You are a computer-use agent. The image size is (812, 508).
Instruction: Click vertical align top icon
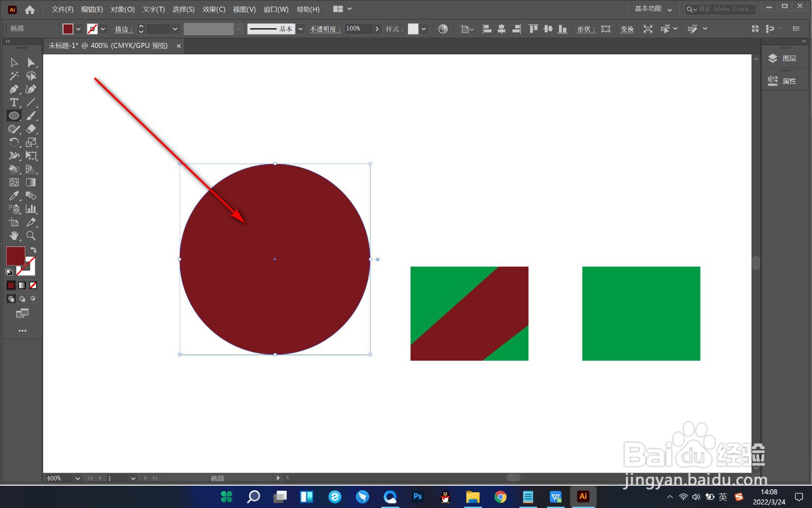533,29
